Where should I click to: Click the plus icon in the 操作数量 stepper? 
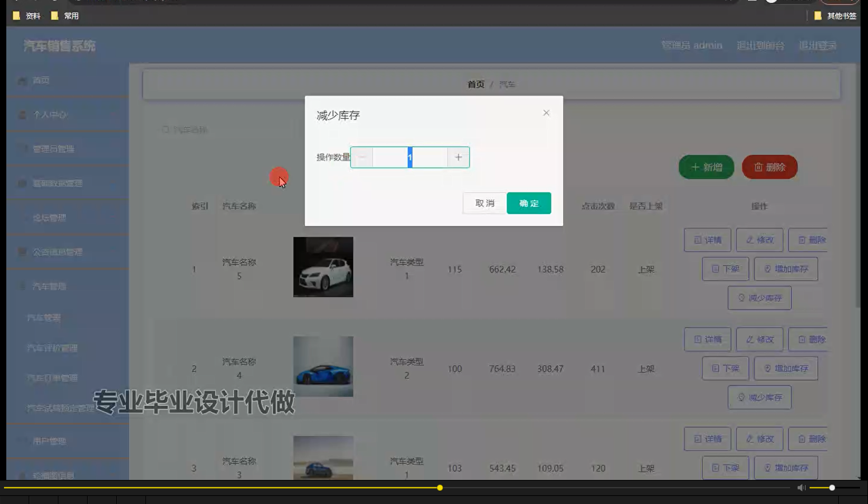coord(457,157)
